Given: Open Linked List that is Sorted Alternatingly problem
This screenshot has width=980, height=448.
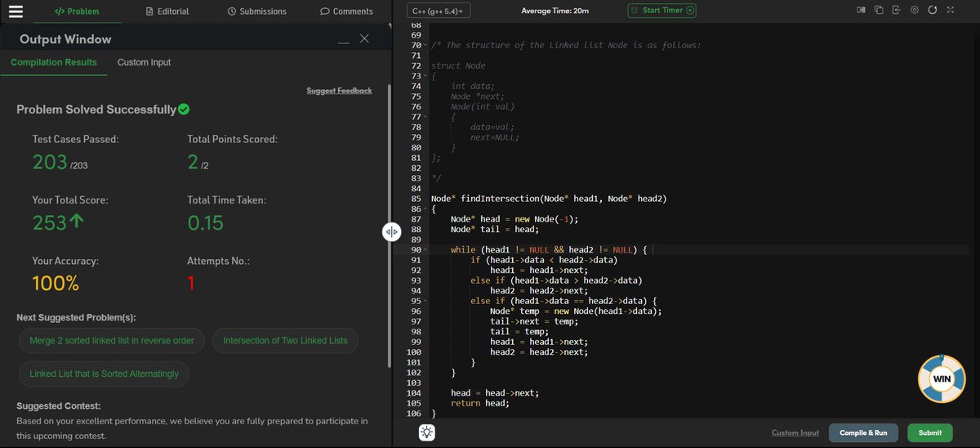Looking at the screenshot, I should [x=104, y=374].
